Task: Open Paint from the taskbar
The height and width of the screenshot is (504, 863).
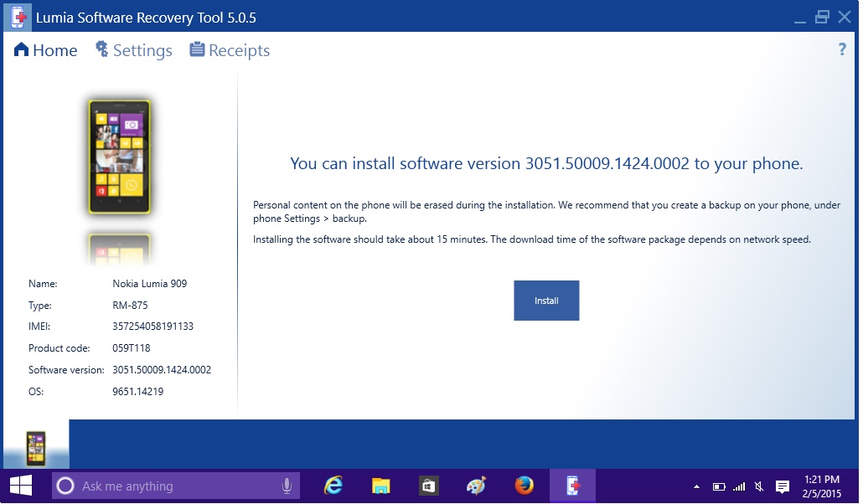Action: coord(474,486)
